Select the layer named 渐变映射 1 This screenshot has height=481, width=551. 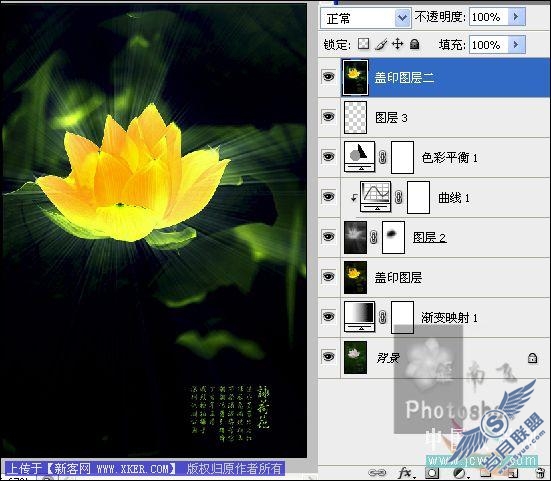coord(449,318)
